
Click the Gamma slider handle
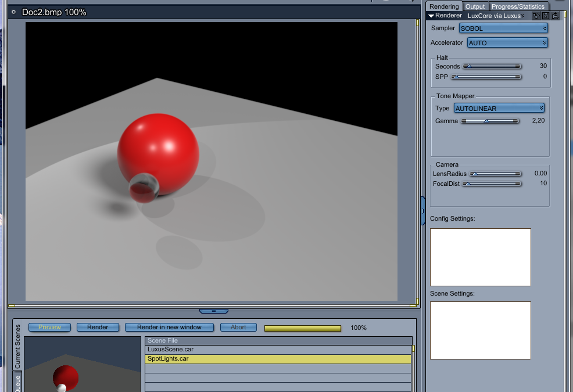(486, 121)
